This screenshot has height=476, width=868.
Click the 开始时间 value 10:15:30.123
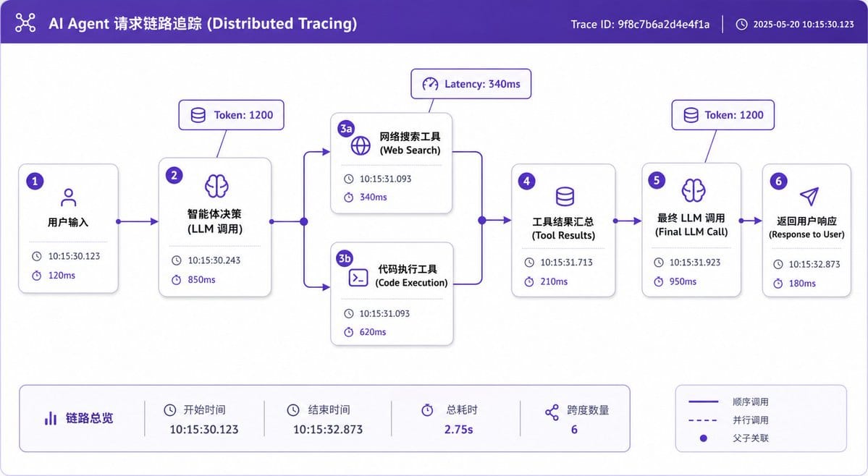click(x=203, y=430)
